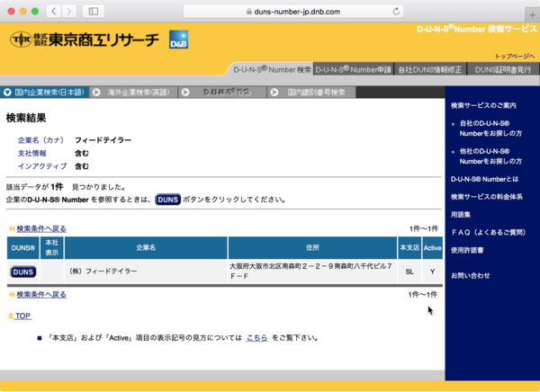Click the フィードテイラー kana search value
The width and height of the screenshot is (540, 392).
tap(103, 140)
